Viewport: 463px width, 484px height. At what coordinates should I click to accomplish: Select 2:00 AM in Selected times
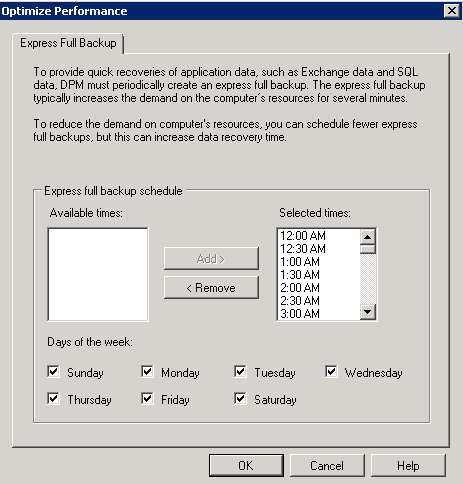pyautogui.click(x=319, y=288)
